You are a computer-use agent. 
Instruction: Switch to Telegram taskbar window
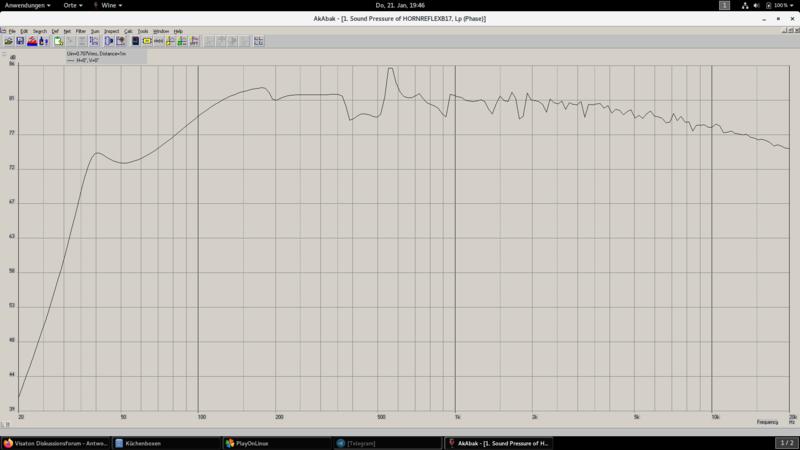click(x=388, y=443)
